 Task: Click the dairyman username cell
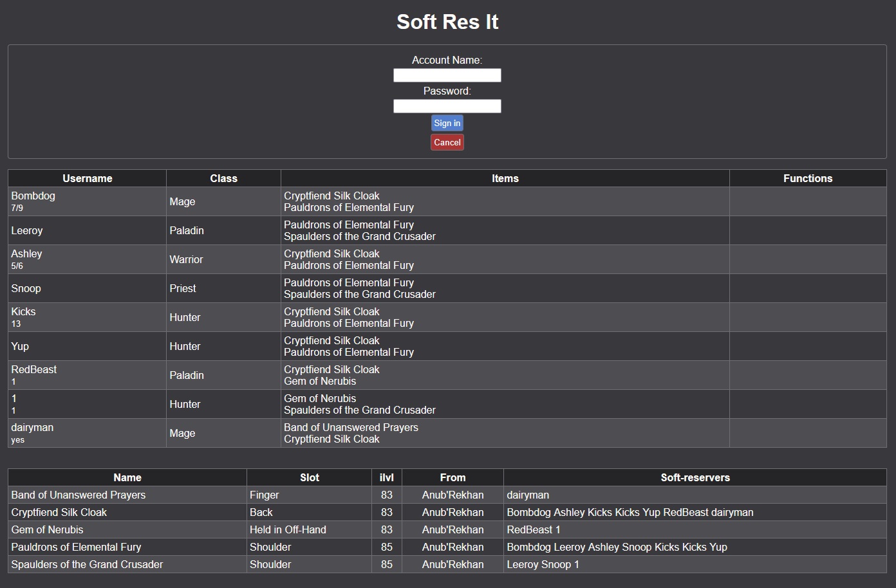[x=32, y=428]
